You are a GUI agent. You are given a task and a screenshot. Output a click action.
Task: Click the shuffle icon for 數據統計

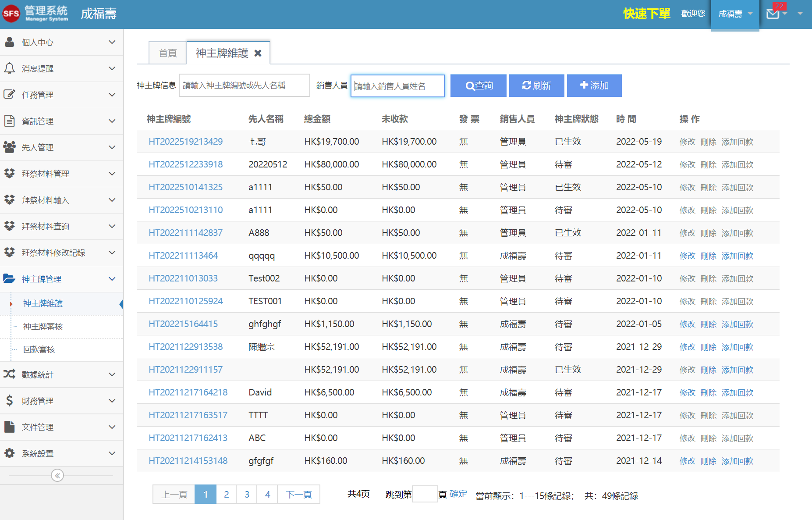point(9,374)
